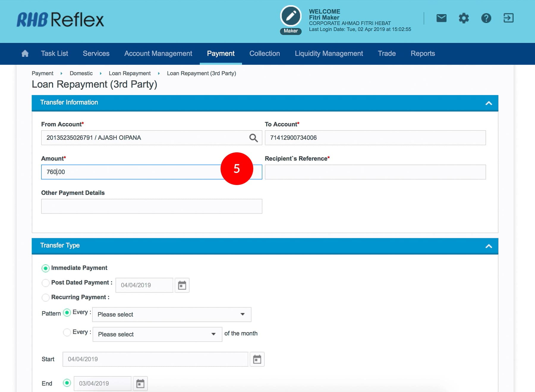Open the Reports menu tab
Image resolution: width=535 pixels, height=392 pixels.
423,53
